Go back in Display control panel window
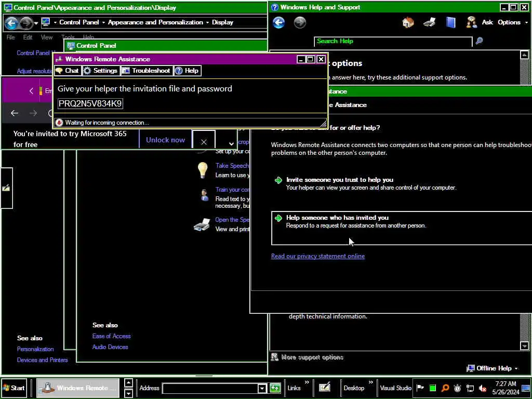The height and width of the screenshot is (399, 532). (11, 23)
